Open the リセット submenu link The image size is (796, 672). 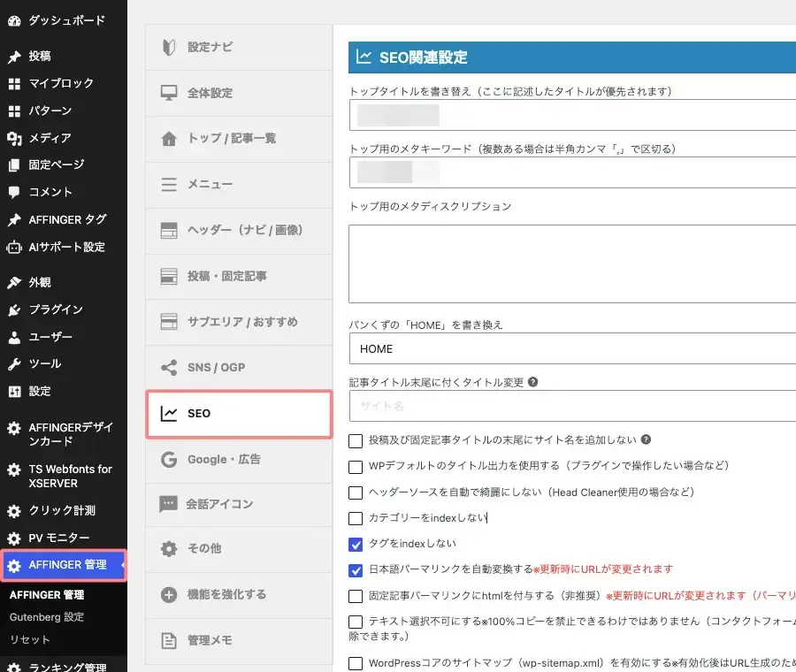pyautogui.click(x=29, y=639)
